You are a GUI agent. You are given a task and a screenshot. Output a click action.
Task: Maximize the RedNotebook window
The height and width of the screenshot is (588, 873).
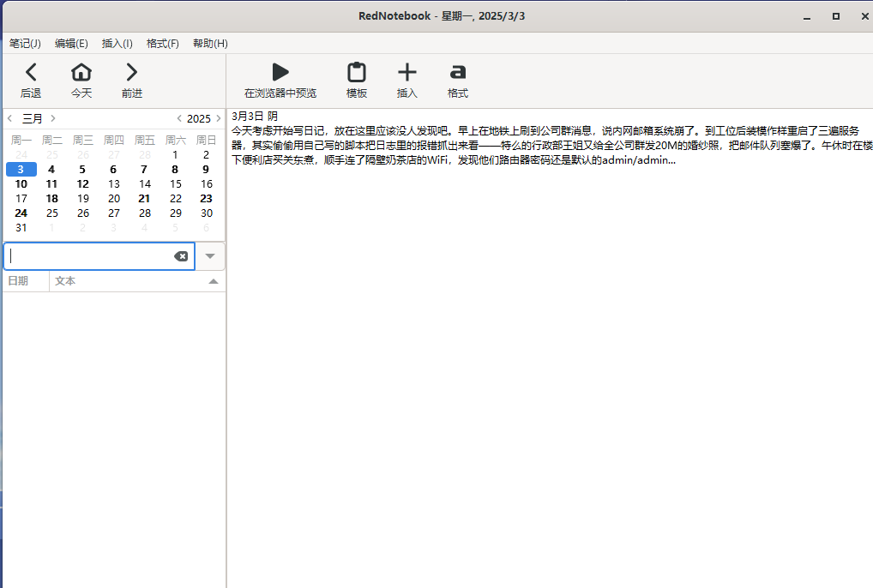point(836,16)
